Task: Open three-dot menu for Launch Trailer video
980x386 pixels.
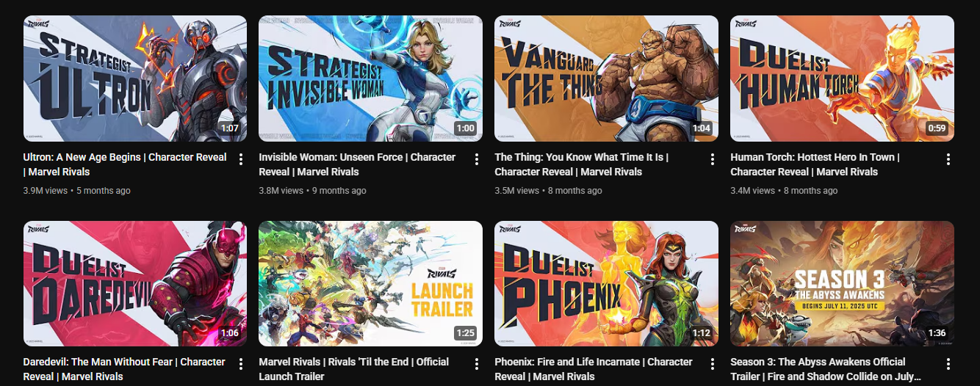Action: click(477, 364)
